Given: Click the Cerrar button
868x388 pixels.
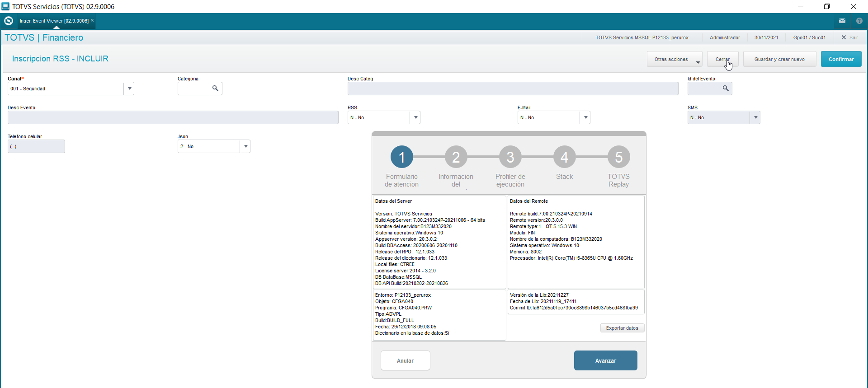Looking at the screenshot, I should [x=722, y=59].
